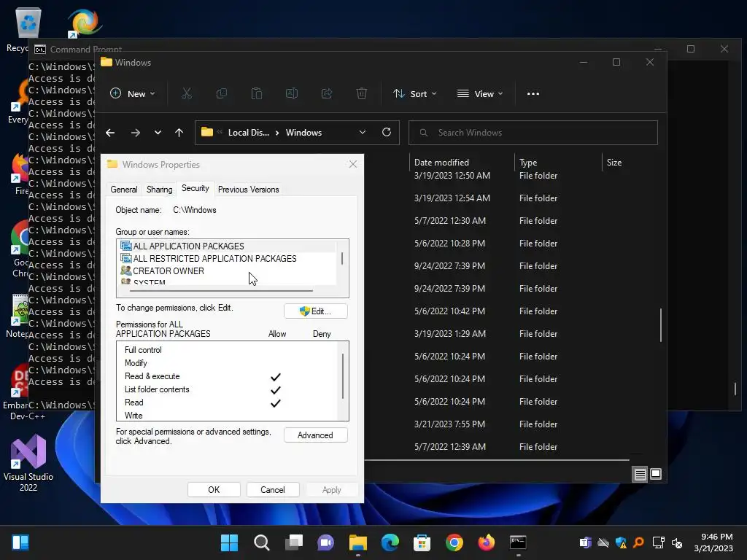The height and width of the screenshot is (560, 747).
Task: Switch to the Sharing tab
Action: [x=160, y=190]
